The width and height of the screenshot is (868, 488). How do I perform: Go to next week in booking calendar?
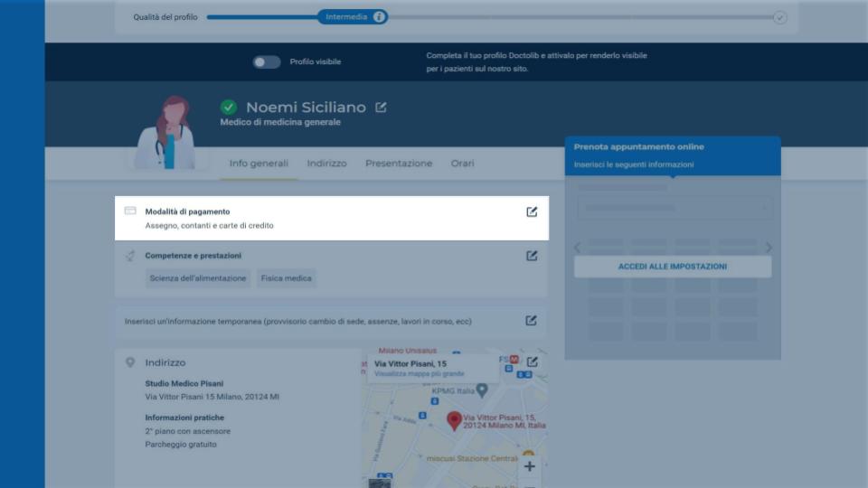pyautogui.click(x=769, y=248)
